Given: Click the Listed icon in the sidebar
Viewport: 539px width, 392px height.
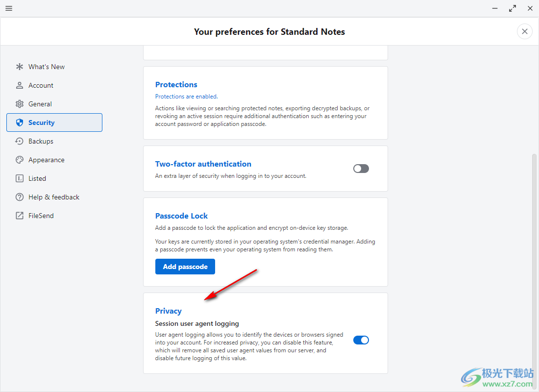Looking at the screenshot, I should click(20, 178).
